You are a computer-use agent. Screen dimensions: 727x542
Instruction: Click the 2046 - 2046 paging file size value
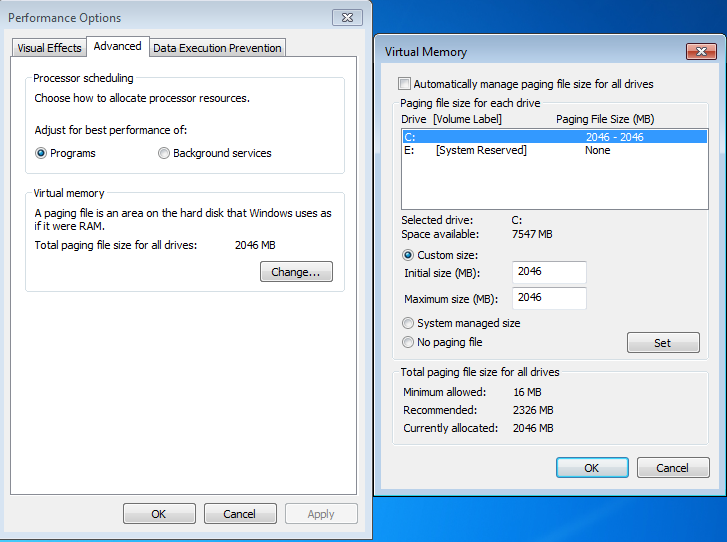(x=615, y=137)
